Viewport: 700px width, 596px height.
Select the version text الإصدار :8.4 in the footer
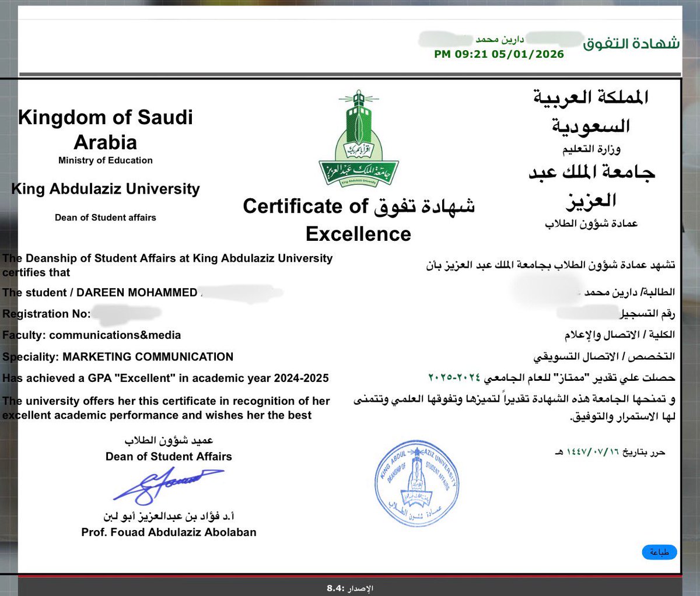(x=350, y=588)
